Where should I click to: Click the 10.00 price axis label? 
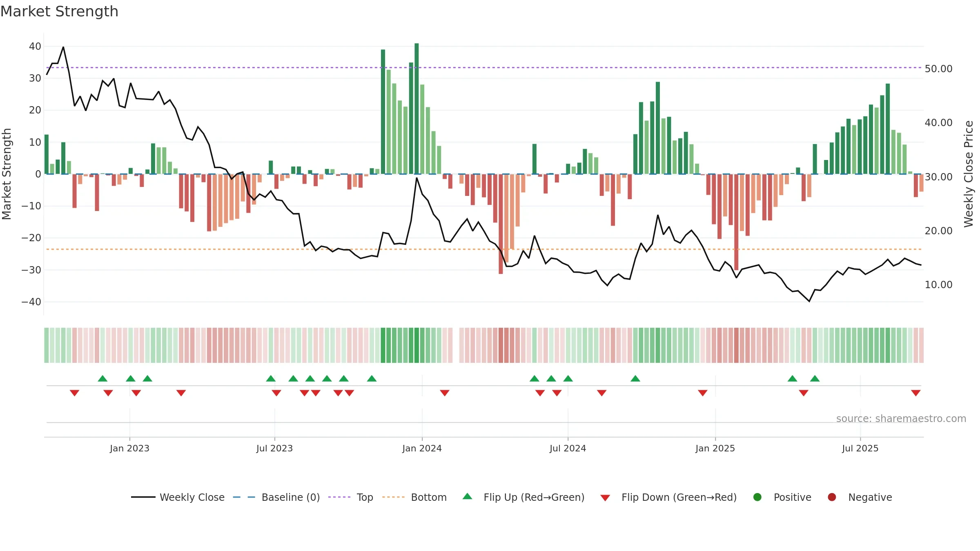(938, 284)
